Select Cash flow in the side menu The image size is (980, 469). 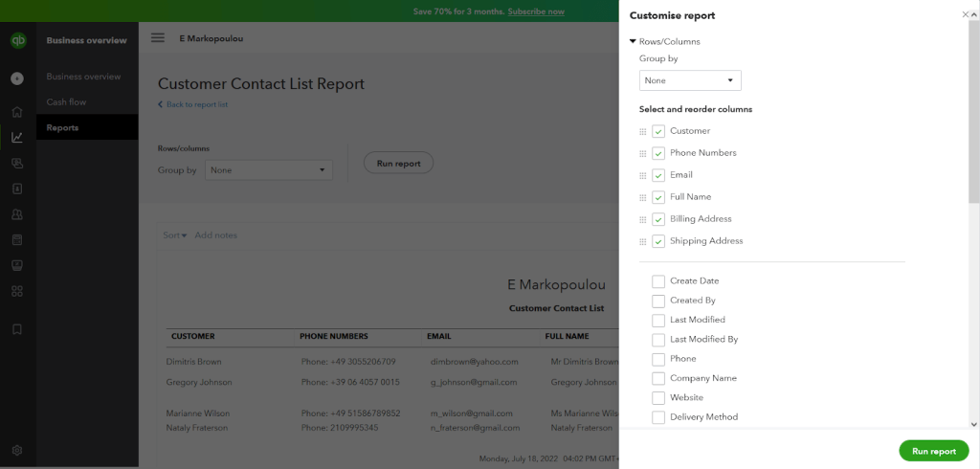coord(66,101)
